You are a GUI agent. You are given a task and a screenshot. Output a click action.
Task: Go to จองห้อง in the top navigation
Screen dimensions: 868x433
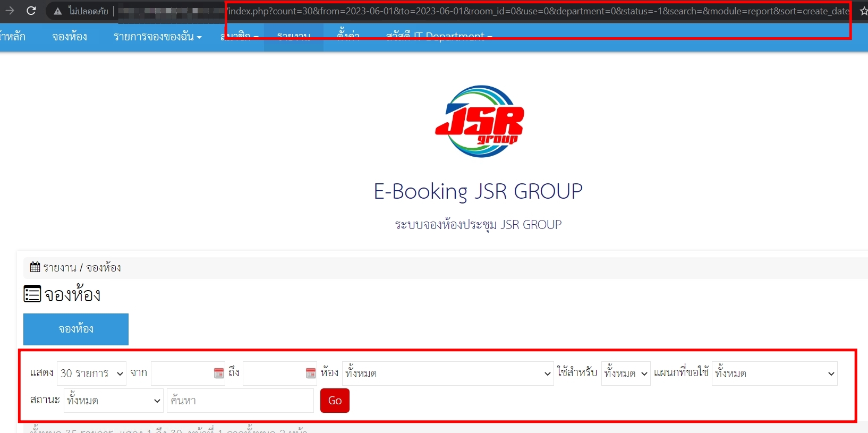click(70, 37)
